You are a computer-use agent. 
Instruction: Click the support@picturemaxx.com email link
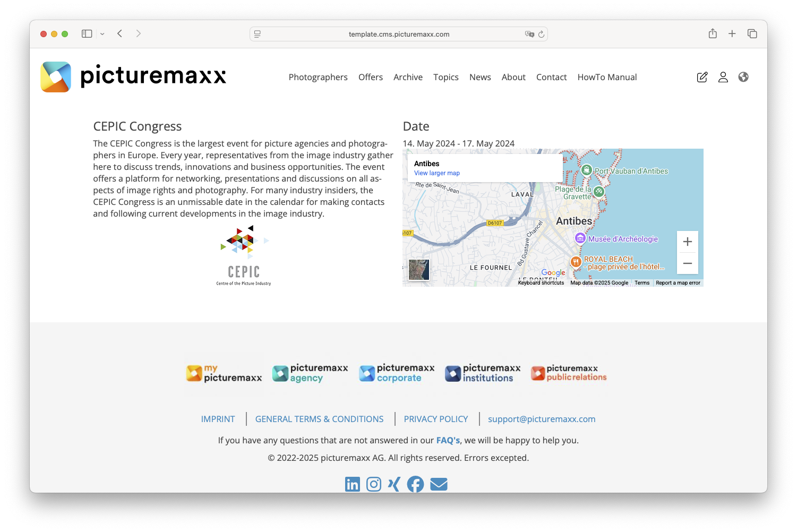tap(542, 419)
